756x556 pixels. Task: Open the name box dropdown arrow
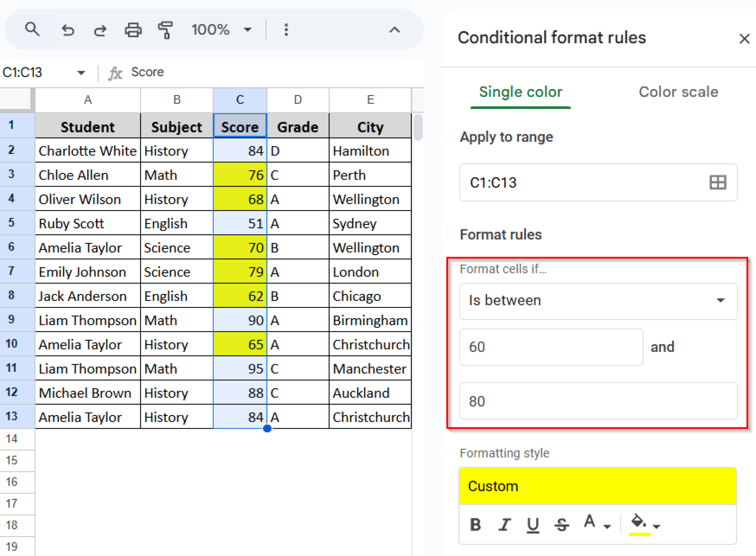[81, 72]
